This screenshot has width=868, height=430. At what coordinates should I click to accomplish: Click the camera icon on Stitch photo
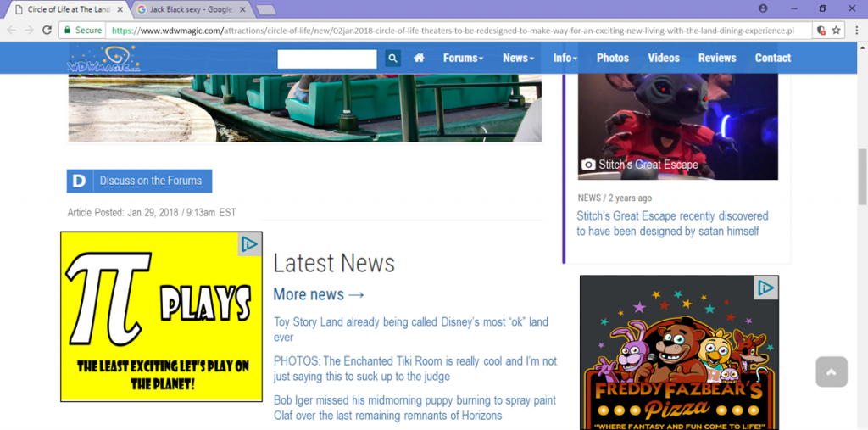588,165
